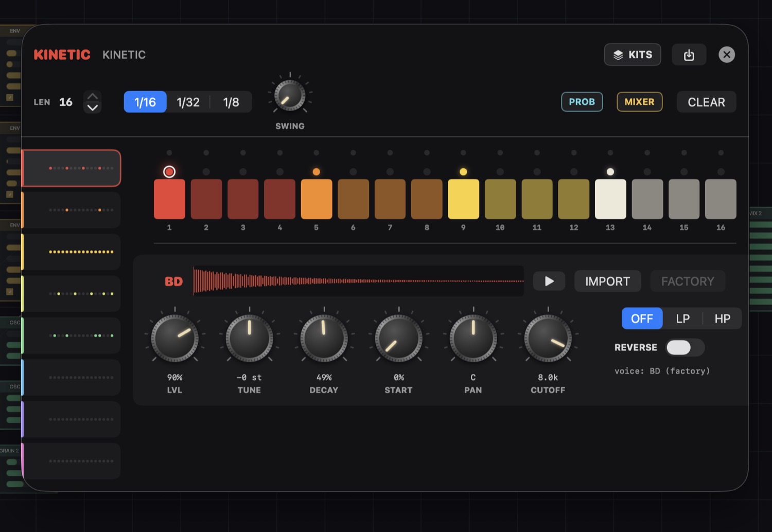Select the blue sixth drum track lane
Image resolution: width=772 pixels, height=532 pixels.
72,378
